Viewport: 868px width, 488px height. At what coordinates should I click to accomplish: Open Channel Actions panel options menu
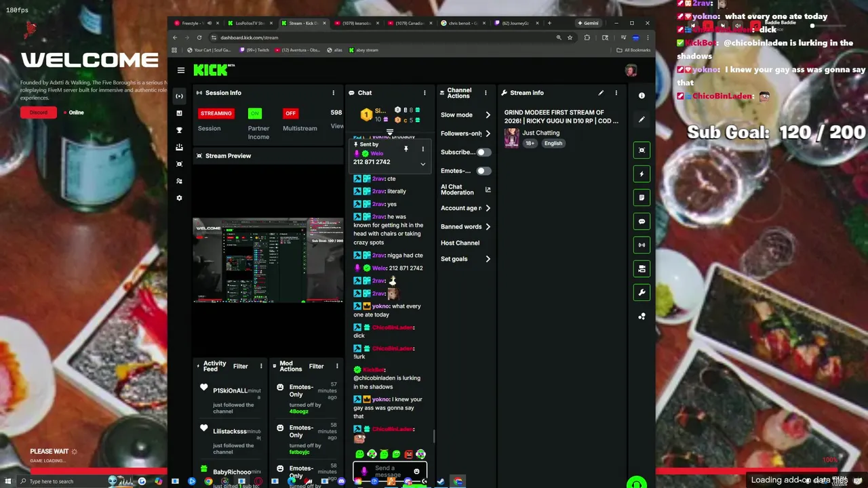click(x=486, y=93)
